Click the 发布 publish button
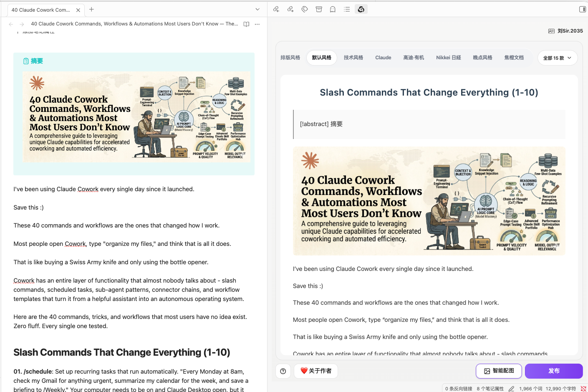Screen dimensions: 588x392 tap(554, 371)
